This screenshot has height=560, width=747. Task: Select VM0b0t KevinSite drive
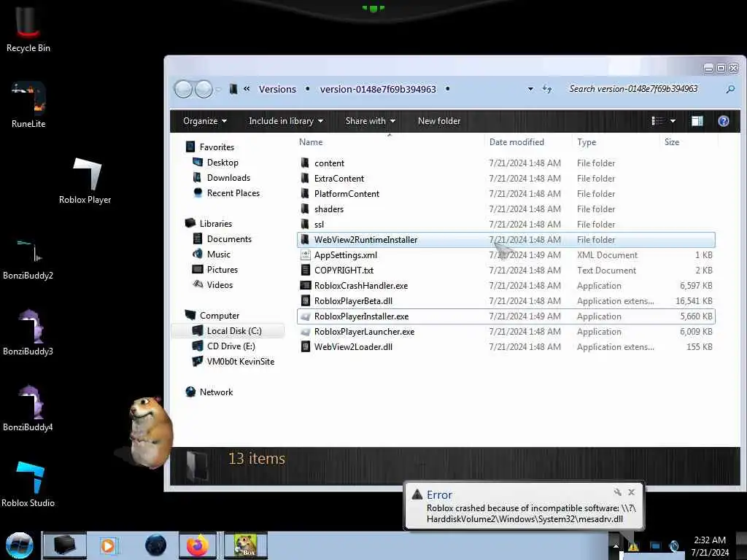tap(233, 362)
